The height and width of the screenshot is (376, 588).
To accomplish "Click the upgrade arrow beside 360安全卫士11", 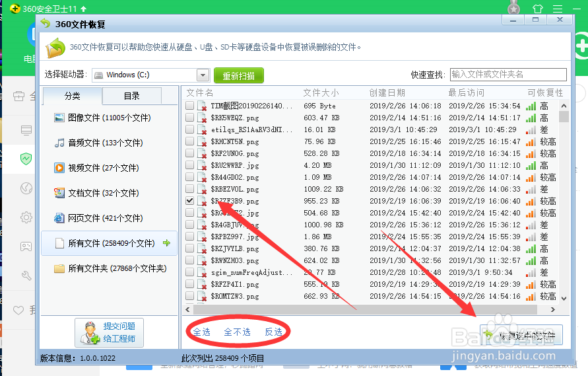I will (84, 9).
